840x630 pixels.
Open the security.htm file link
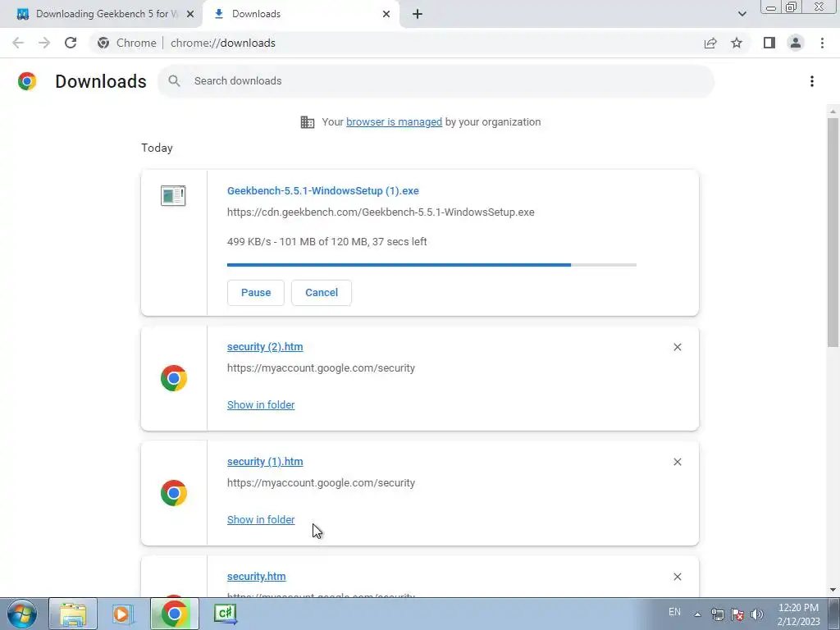[257, 577]
